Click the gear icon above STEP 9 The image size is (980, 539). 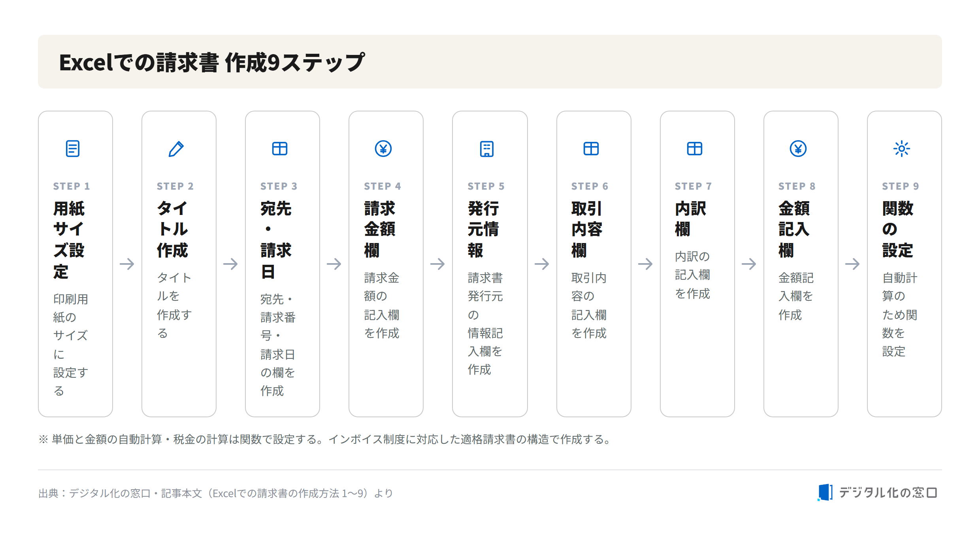pos(901,149)
